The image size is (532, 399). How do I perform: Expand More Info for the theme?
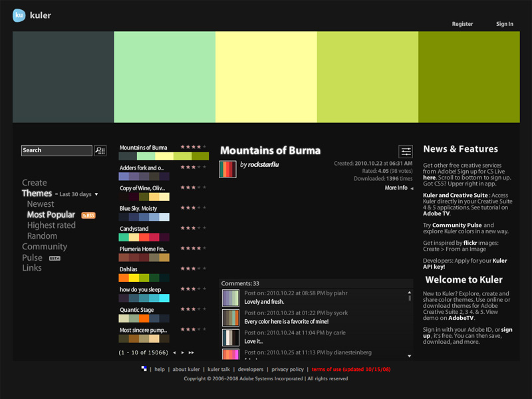point(399,188)
